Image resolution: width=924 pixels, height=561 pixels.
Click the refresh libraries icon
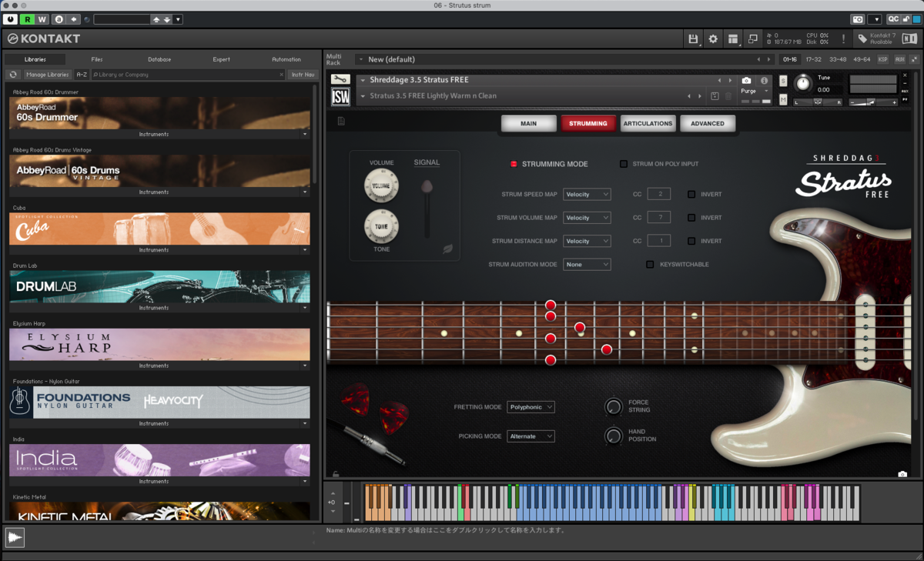[12, 75]
